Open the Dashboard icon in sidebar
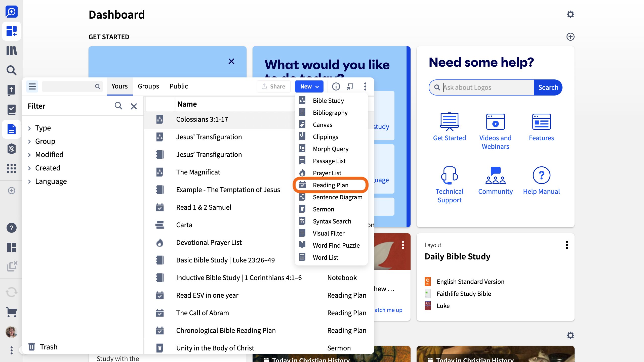Viewport: 644px width, 362px height. pos(12,31)
